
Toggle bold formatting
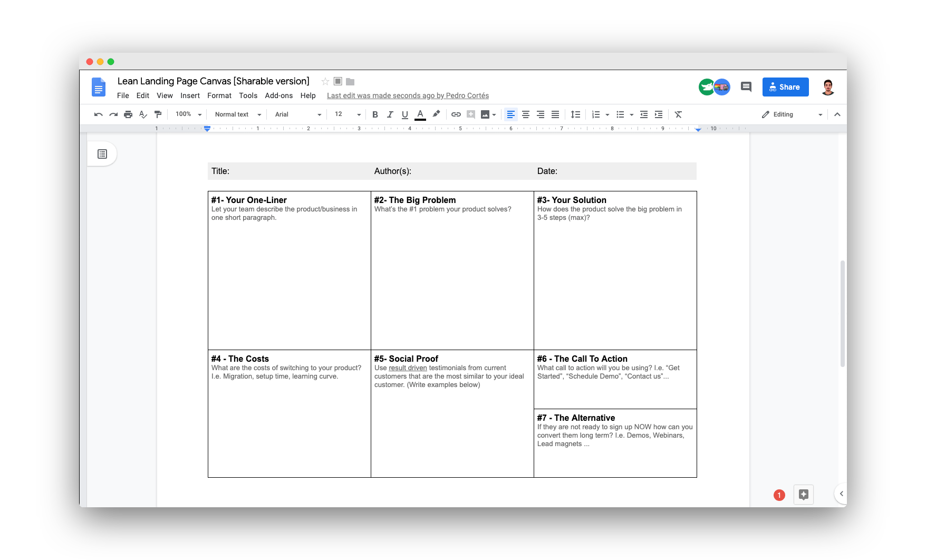pyautogui.click(x=375, y=114)
